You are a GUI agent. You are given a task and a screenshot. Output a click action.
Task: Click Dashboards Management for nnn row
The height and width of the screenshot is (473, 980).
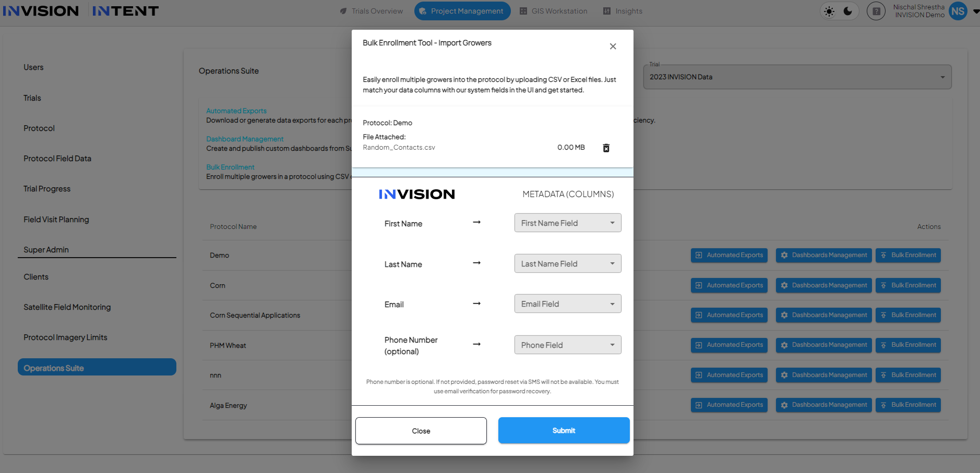823,375
